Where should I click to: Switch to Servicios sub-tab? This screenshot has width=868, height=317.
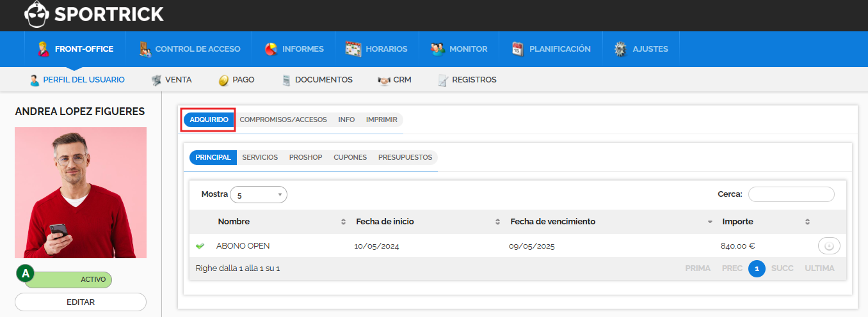(260, 157)
